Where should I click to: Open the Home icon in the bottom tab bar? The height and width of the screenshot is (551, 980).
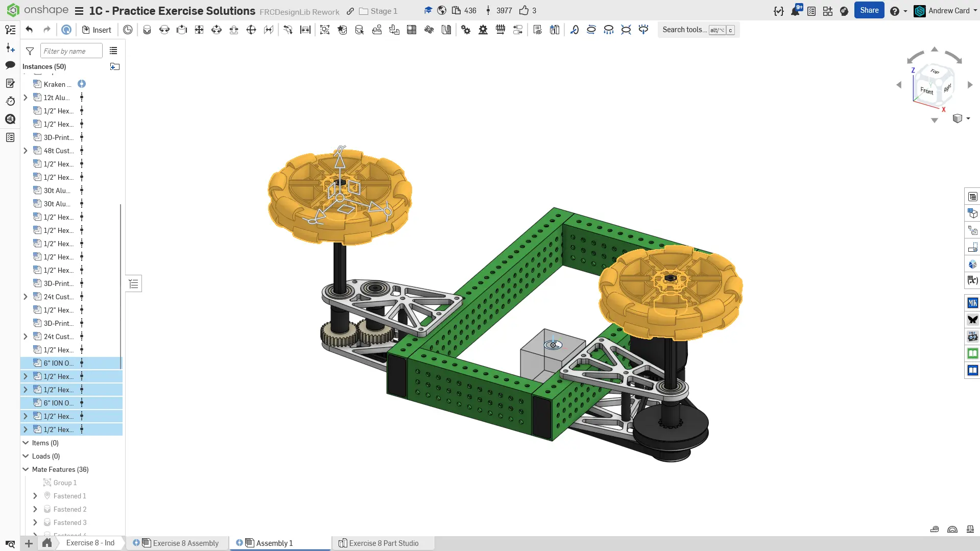tap(47, 543)
